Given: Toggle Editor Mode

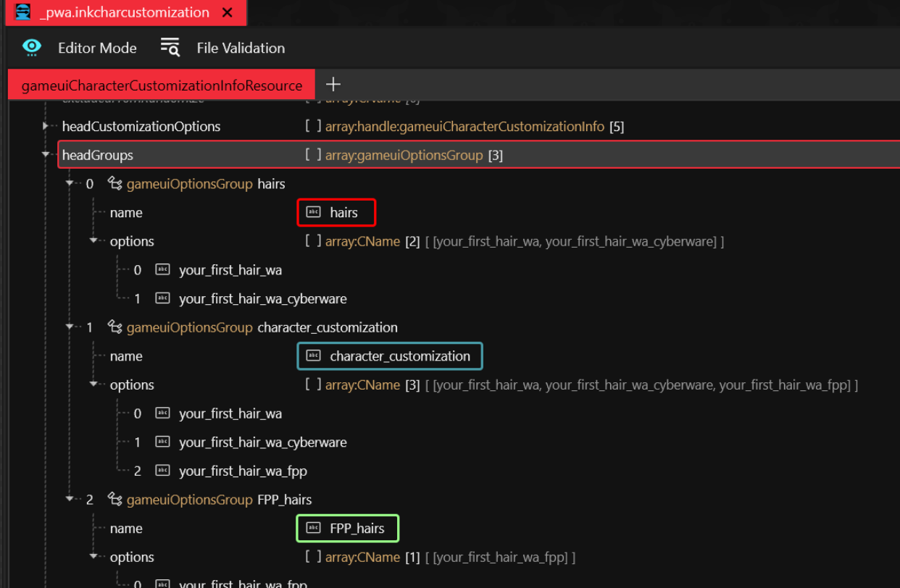Looking at the screenshot, I should point(97,48).
